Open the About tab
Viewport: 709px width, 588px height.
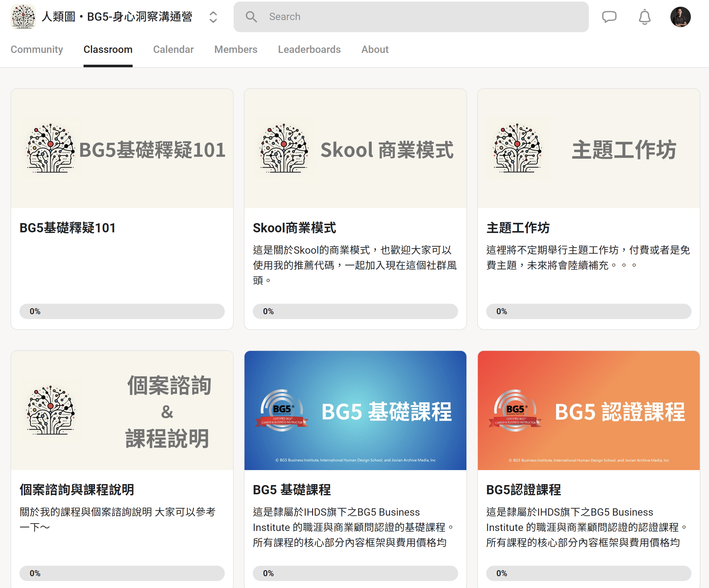[375, 49]
